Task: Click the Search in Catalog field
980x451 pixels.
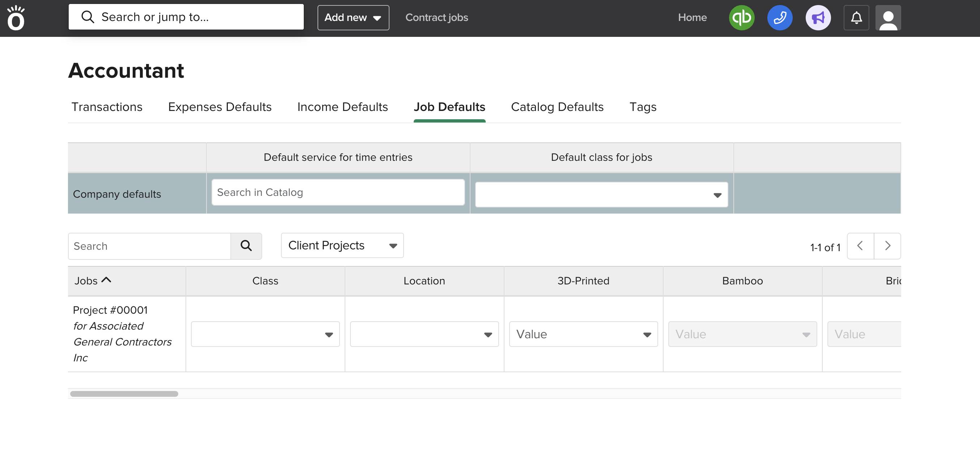Action: (x=338, y=192)
